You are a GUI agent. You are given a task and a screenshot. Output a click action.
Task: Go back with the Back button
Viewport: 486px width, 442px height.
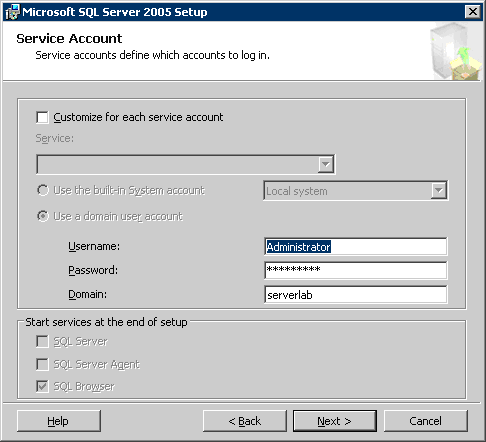(245, 421)
